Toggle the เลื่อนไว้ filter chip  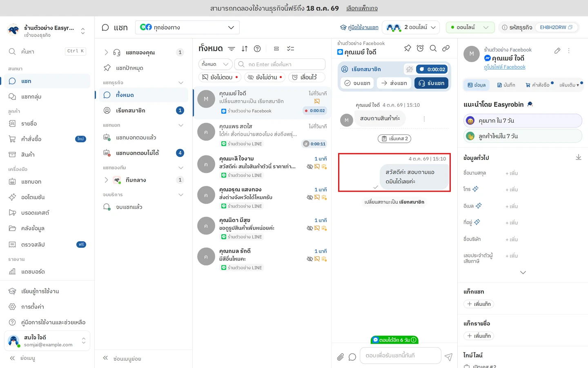click(x=307, y=77)
